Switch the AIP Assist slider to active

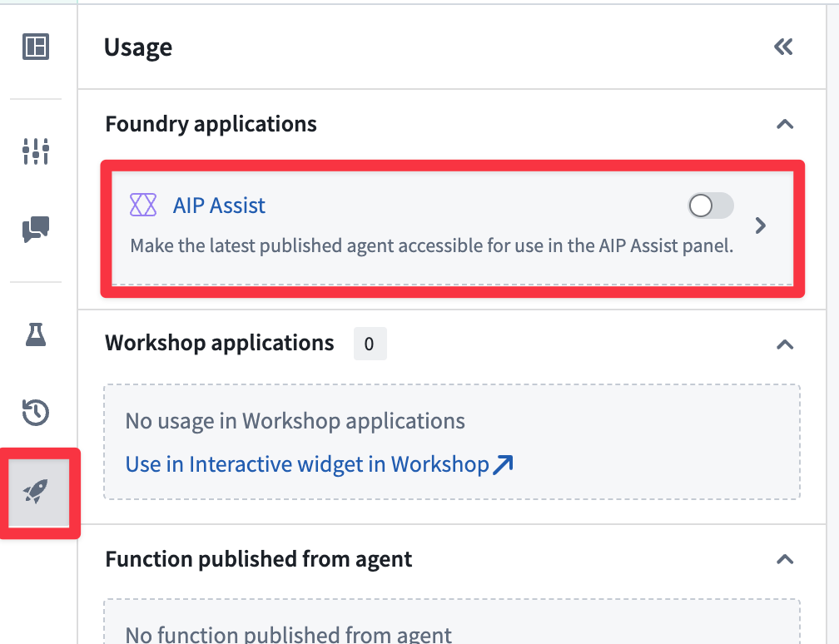tap(710, 205)
